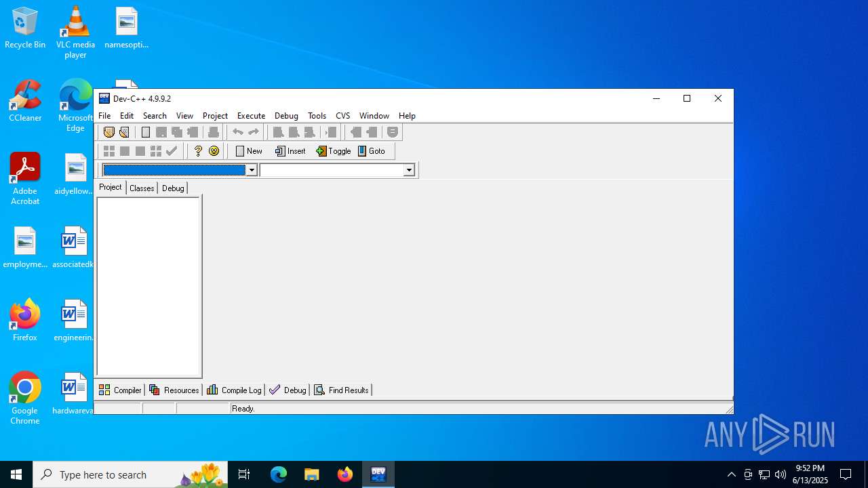
Task: Select the VLC media player desktop icon
Action: [x=75, y=33]
